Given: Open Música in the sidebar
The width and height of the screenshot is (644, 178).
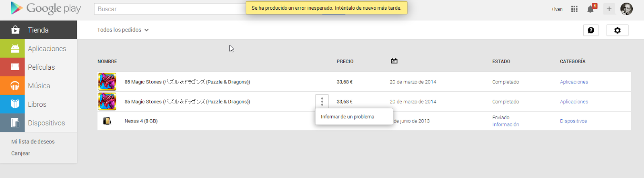Looking at the screenshot, I should tap(39, 85).
